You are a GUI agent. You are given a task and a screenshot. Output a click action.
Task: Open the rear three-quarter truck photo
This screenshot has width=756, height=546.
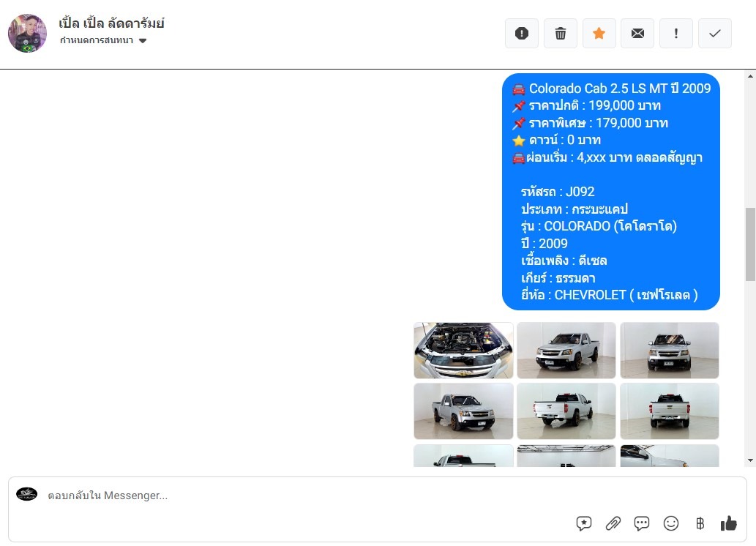(566, 411)
